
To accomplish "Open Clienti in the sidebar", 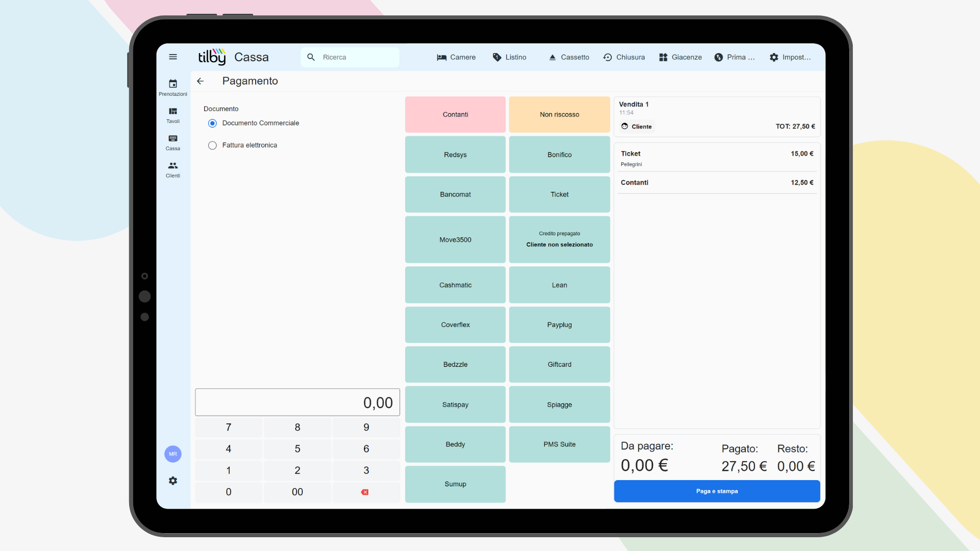I will pos(173,170).
